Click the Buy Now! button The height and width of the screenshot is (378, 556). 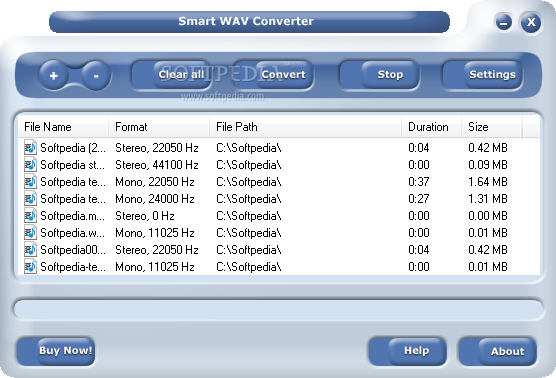click(56, 351)
